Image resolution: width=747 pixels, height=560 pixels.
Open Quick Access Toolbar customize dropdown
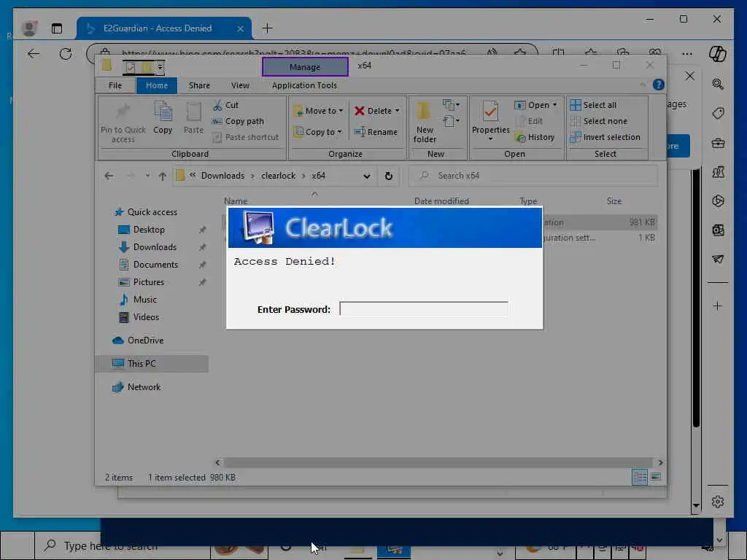(160, 67)
